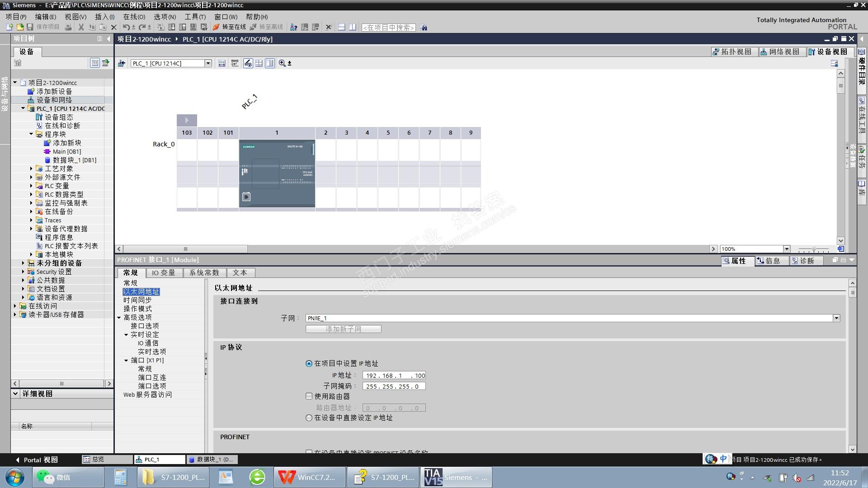
Task: Open the PLC_1 [CPU 1214C] device selector
Action: click(x=208, y=63)
